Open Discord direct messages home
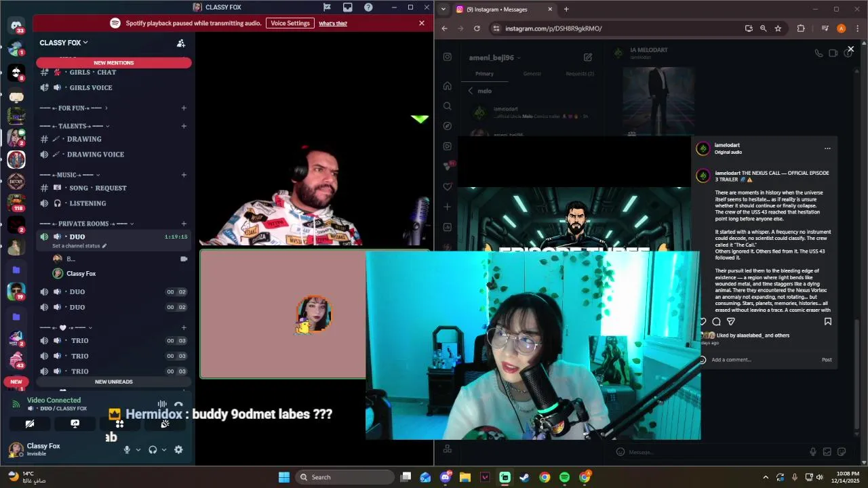This screenshot has width=868, height=488. click(x=16, y=26)
